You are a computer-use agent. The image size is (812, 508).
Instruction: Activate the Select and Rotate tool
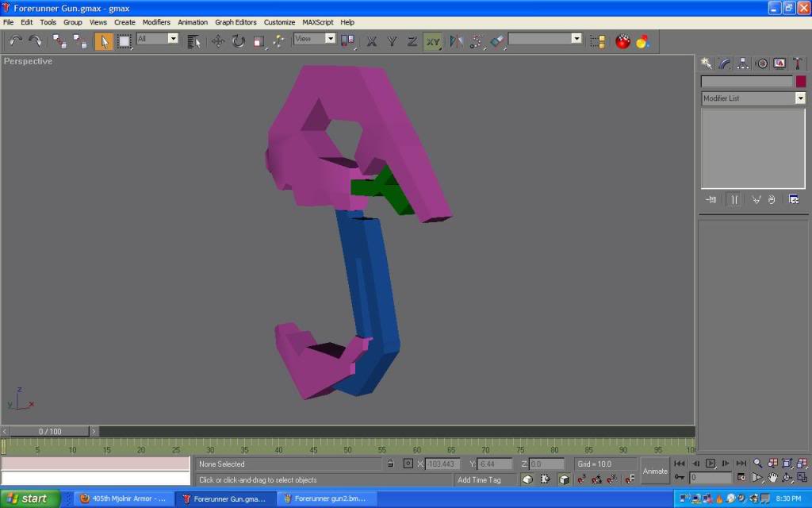coord(238,41)
